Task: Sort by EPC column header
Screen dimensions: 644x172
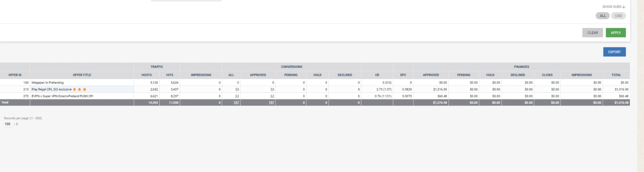Action: [403, 75]
